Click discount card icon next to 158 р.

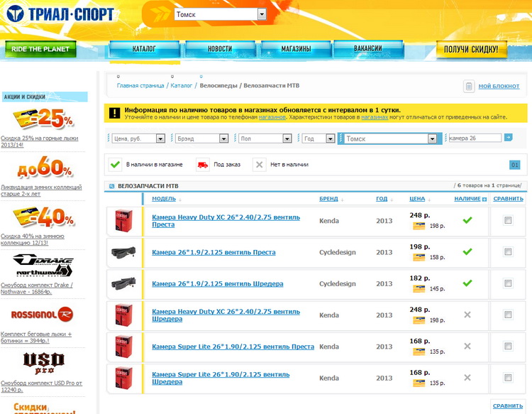click(x=419, y=258)
